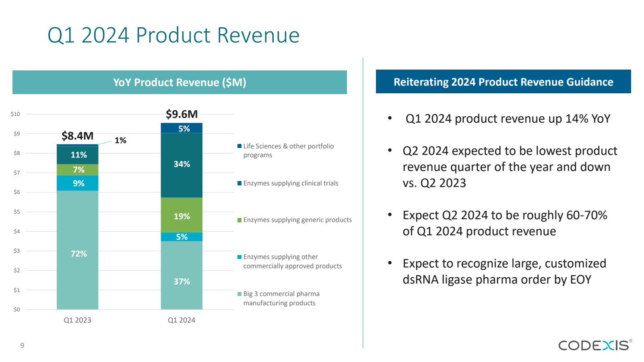This screenshot has height=362, width=644.
Task: Click the $2 y-axis label
Action: point(17,271)
